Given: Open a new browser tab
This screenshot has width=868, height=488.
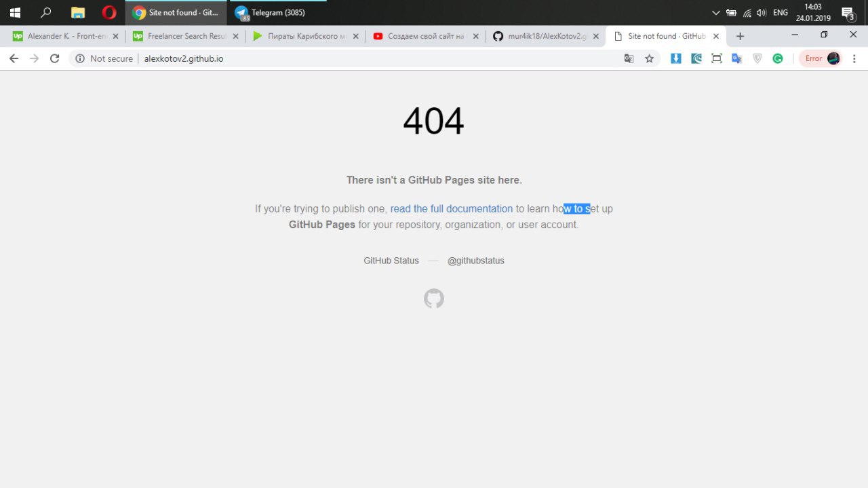Looking at the screenshot, I should [740, 36].
